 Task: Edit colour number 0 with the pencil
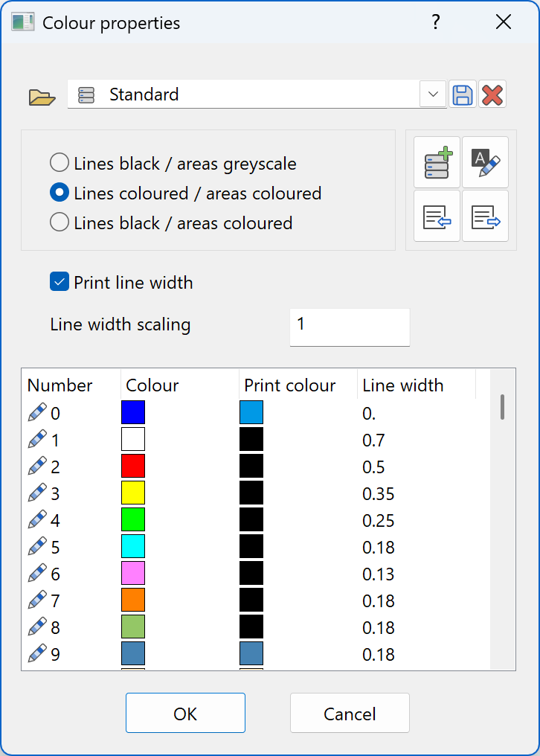coord(36,411)
